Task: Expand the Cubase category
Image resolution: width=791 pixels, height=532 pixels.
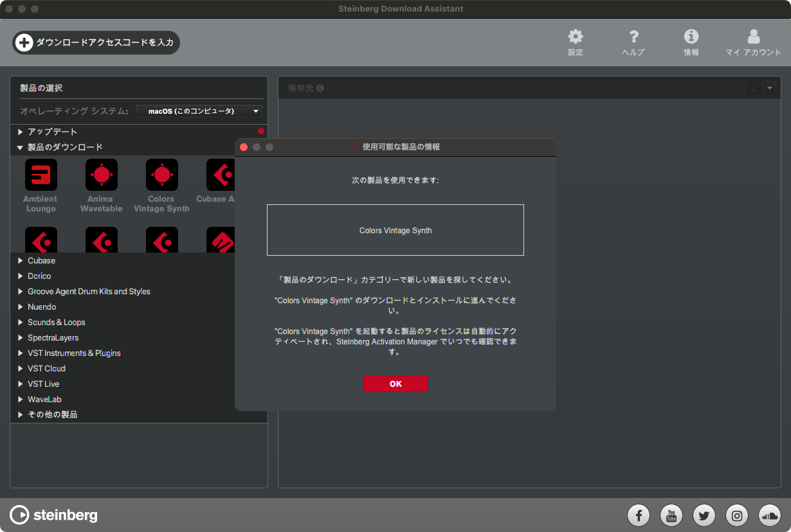Action: click(x=21, y=261)
